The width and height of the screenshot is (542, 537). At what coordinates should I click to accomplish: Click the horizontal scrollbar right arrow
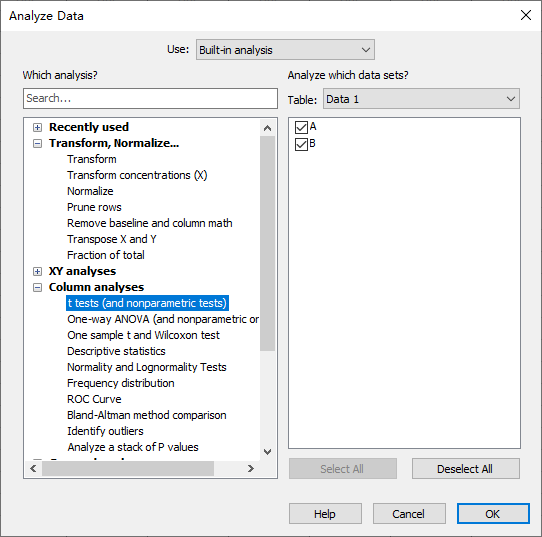[x=251, y=469]
